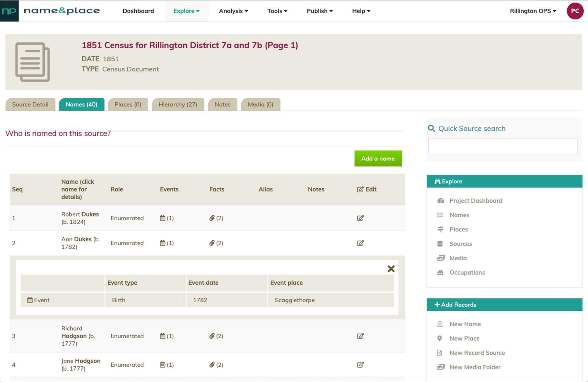The width and height of the screenshot is (588, 382).
Task: Switch to the Places (0) tab
Action: point(128,104)
